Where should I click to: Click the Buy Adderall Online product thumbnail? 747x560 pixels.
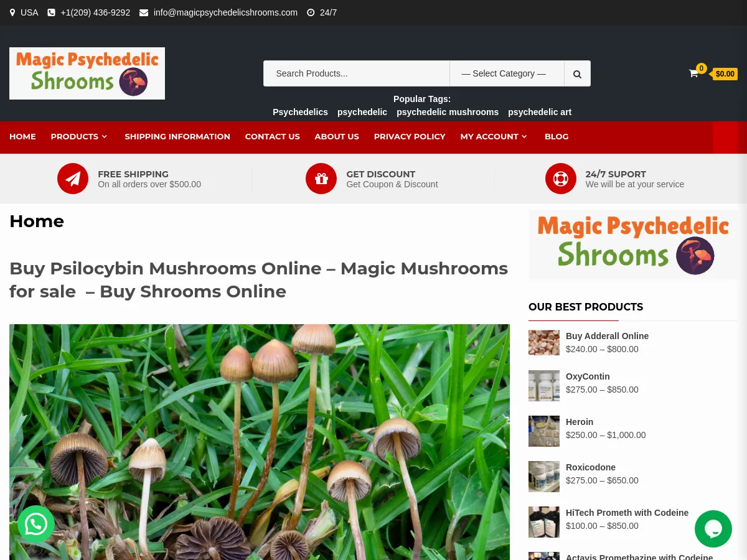coord(543,342)
